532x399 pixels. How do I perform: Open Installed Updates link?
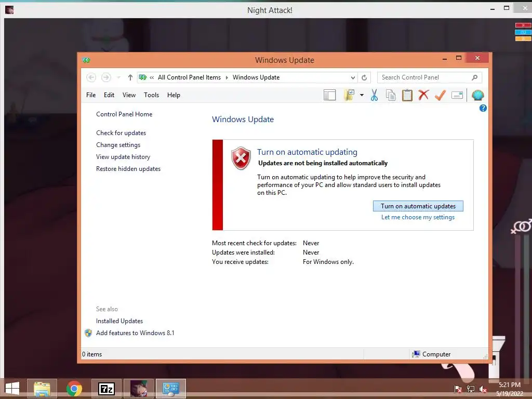pyautogui.click(x=119, y=321)
